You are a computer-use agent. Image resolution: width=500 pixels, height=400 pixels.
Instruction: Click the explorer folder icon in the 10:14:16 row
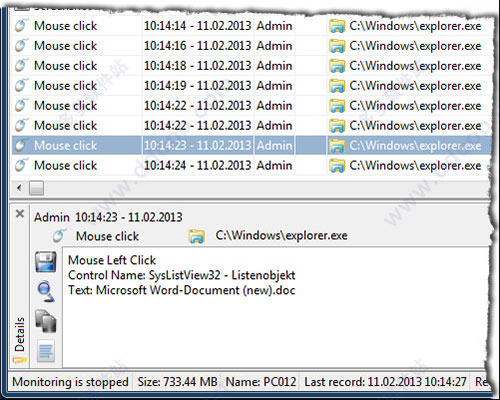coord(337,46)
